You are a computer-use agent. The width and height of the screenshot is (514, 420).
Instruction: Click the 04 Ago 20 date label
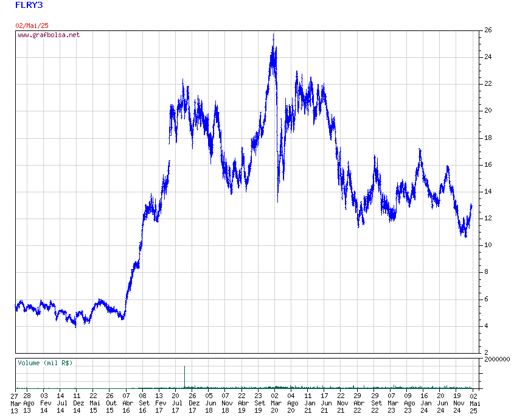[292, 404]
